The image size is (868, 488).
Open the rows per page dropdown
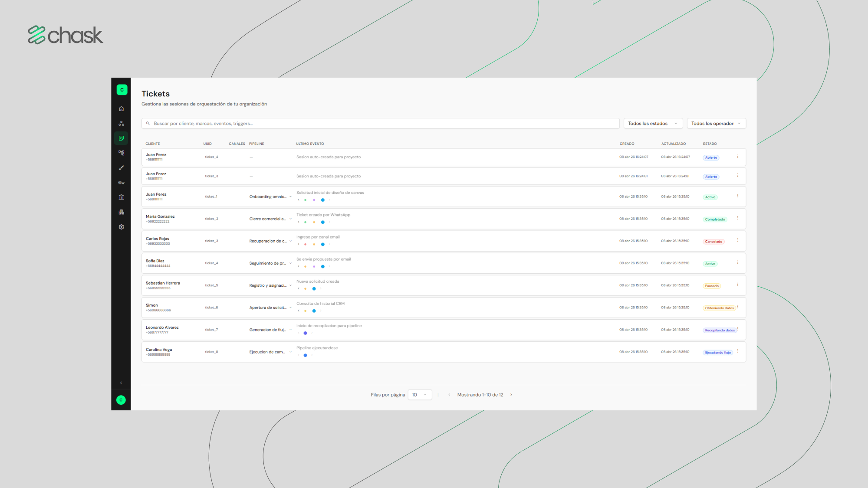pos(420,395)
